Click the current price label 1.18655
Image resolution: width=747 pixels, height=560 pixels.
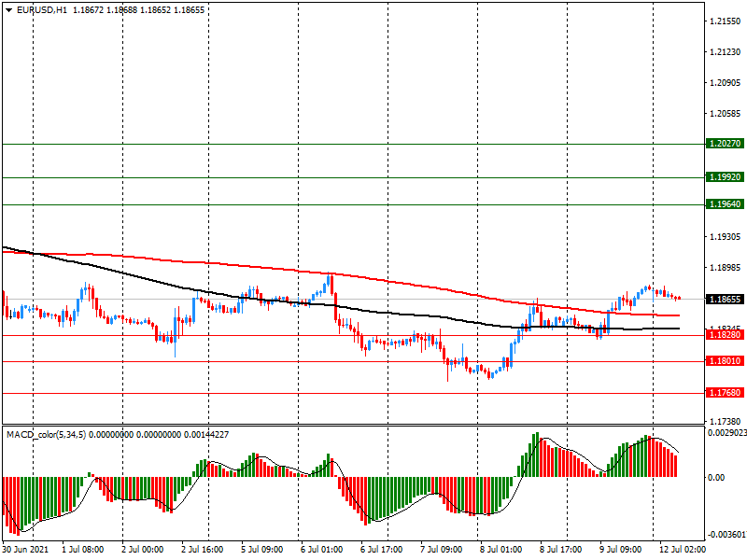point(725,300)
